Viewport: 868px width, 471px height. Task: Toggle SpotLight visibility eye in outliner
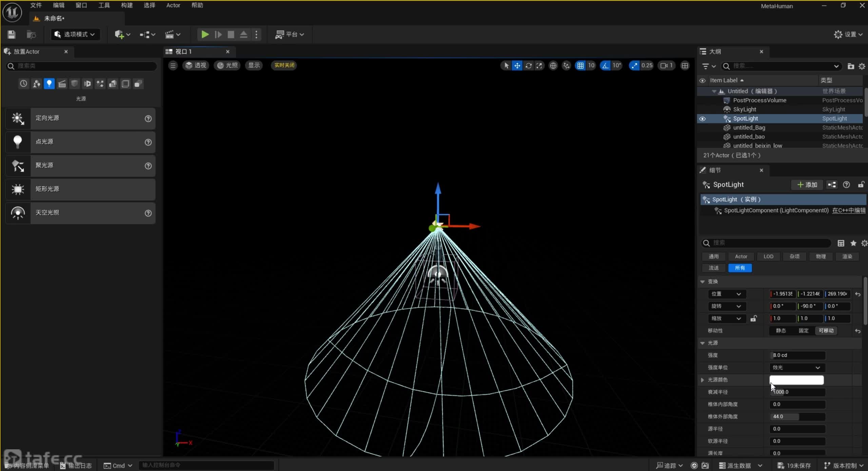pyautogui.click(x=703, y=119)
